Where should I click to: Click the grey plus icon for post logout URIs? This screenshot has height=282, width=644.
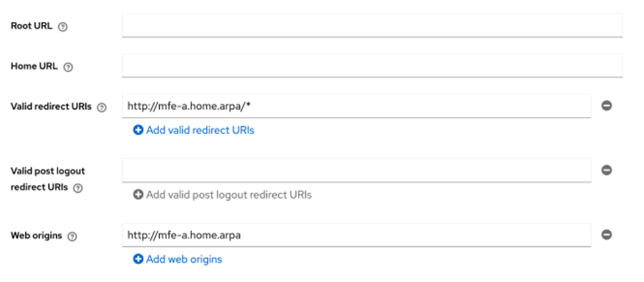click(x=138, y=195)
